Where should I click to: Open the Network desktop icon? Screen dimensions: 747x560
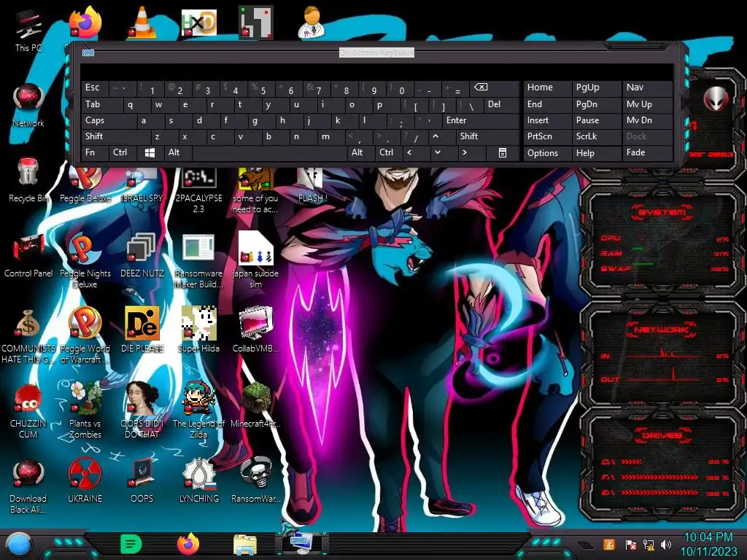(x=28, y=106)
